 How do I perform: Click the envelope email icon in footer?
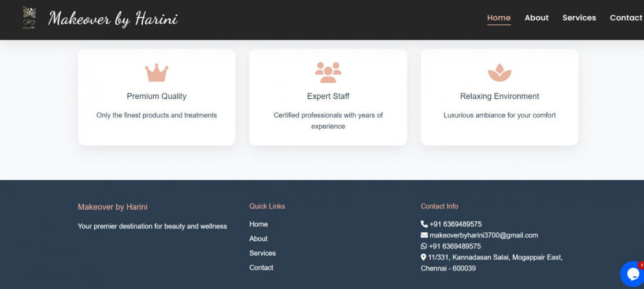[x=424, y=235]
